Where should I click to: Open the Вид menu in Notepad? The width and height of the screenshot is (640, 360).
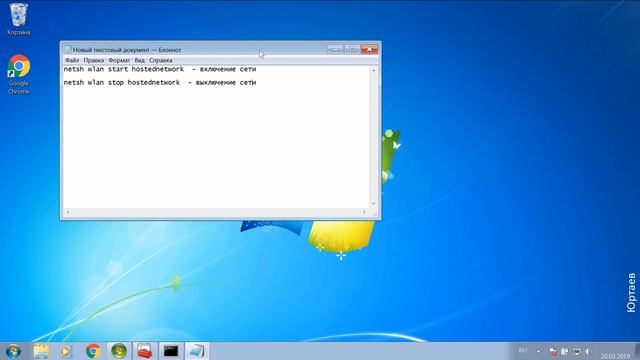pyautogui.click(x=139, y=60)
